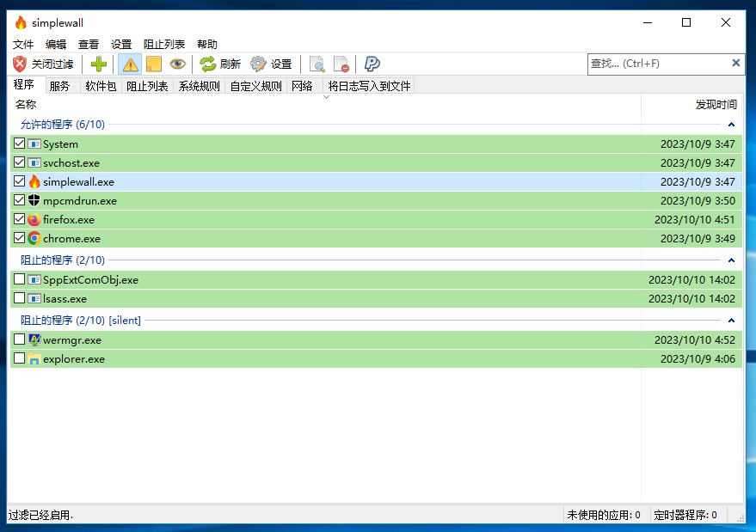This screenshot has height=532, width=756.
Task: Click into the 查找 search field
Action: (657, 63)
